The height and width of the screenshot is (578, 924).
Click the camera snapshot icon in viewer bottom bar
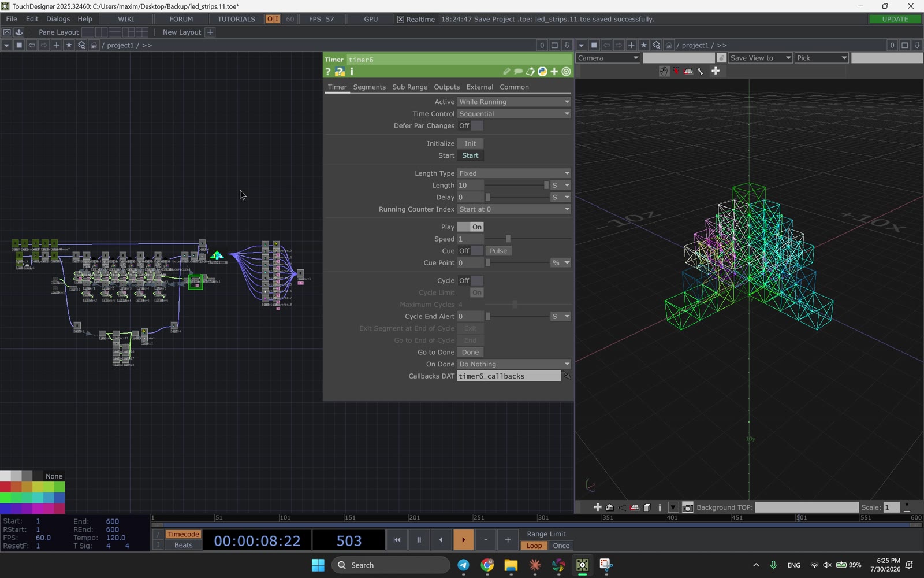[687, 507]
